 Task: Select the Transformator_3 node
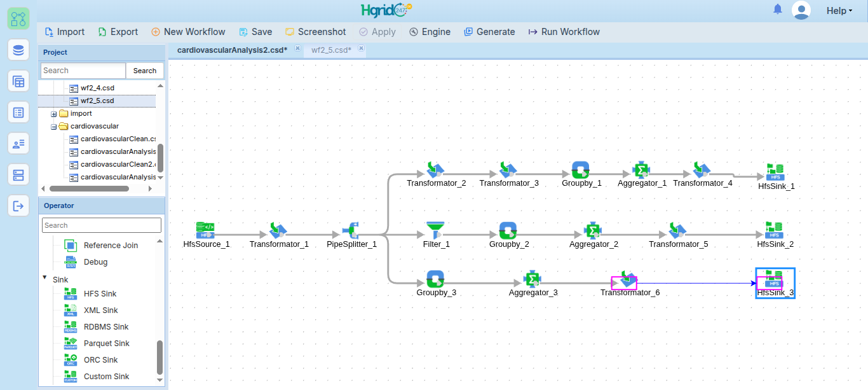(x=508, y=169)
